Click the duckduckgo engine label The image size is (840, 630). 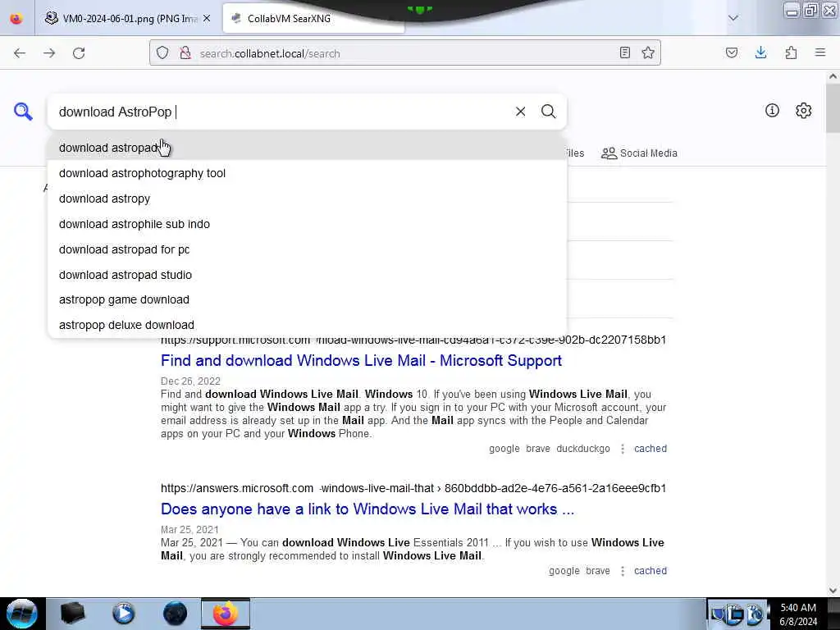point(583,449)
